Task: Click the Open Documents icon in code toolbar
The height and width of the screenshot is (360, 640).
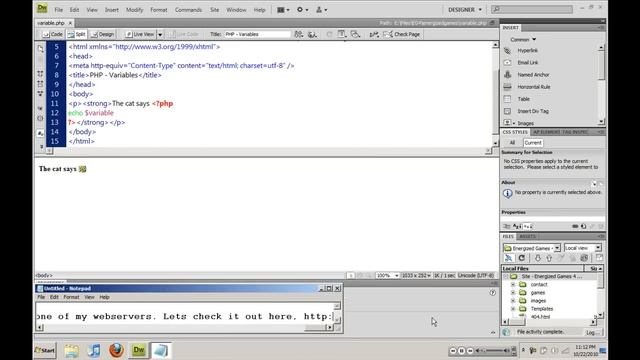Action: [40, 49]
